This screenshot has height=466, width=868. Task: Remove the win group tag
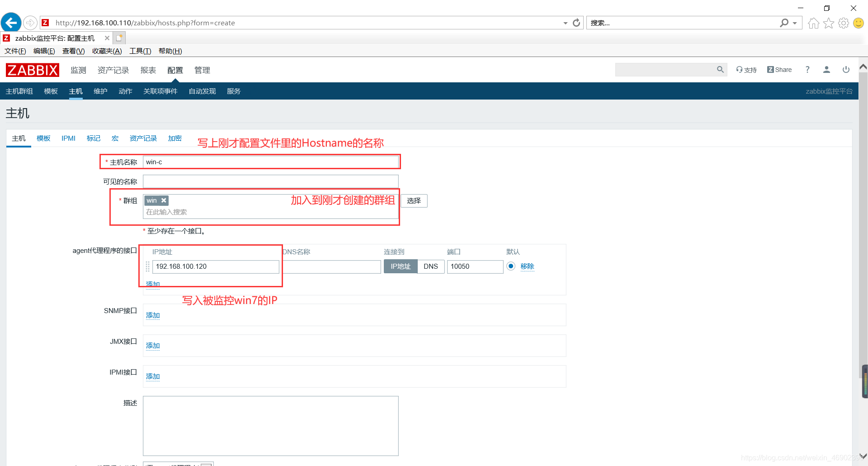pyautogui.click(x=164, y=200)
